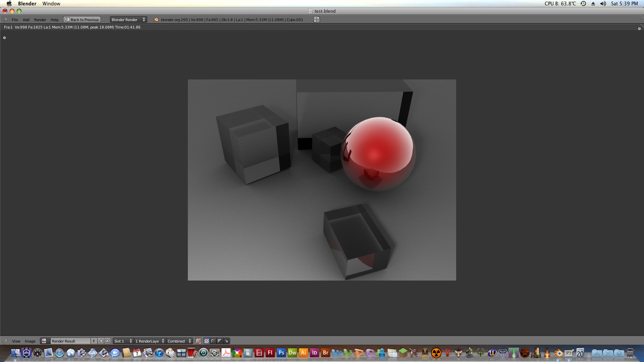
Task: Collapse the info header with minus icon
Action: (6, 19)
